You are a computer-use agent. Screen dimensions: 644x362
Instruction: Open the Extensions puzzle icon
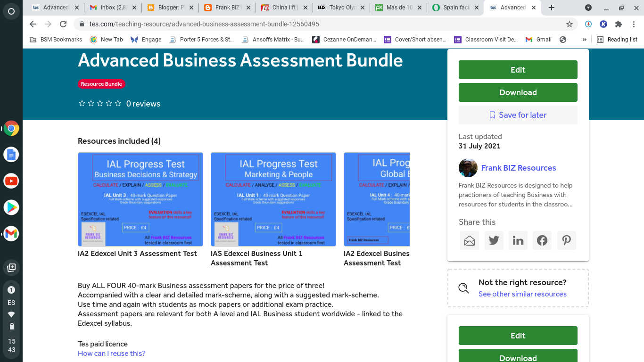click(x=619, y=24)
